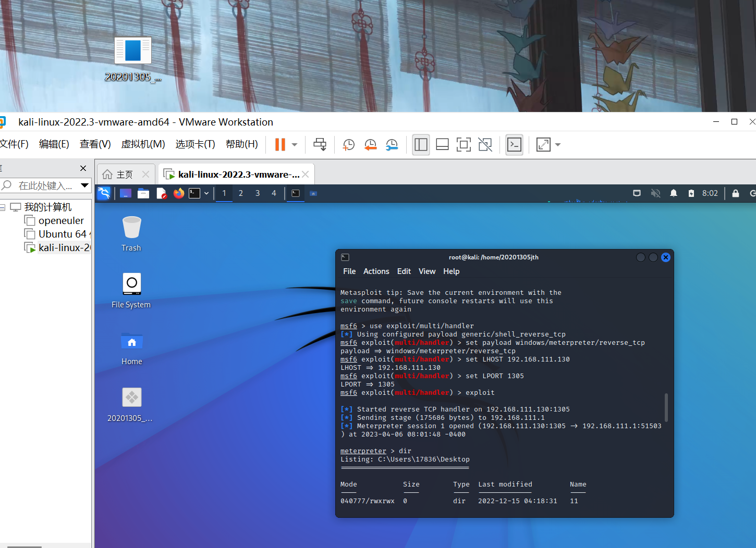Open the terminal's View menu
Viewport: 756px width, 548px height.
[x=427, y=271]
